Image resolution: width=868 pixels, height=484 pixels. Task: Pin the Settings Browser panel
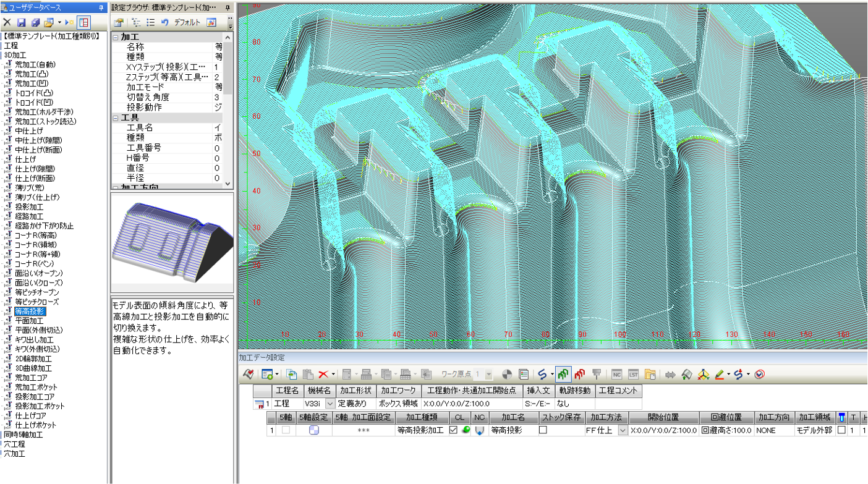click(227, 7)
